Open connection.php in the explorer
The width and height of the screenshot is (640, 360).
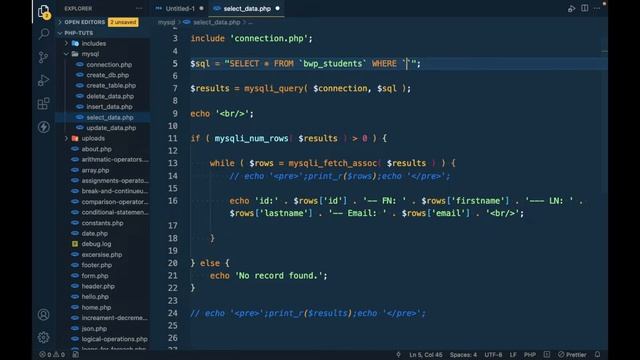click(x=109, y=64)
